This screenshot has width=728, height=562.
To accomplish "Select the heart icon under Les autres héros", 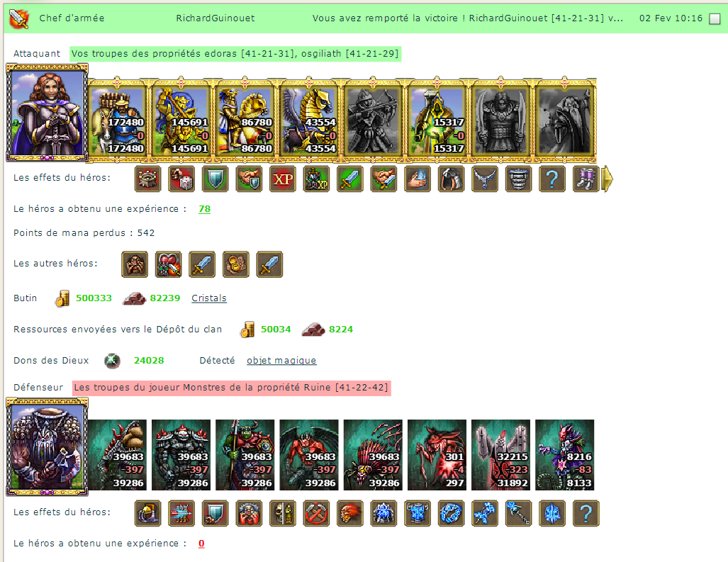I will click(x=168, y=264).
